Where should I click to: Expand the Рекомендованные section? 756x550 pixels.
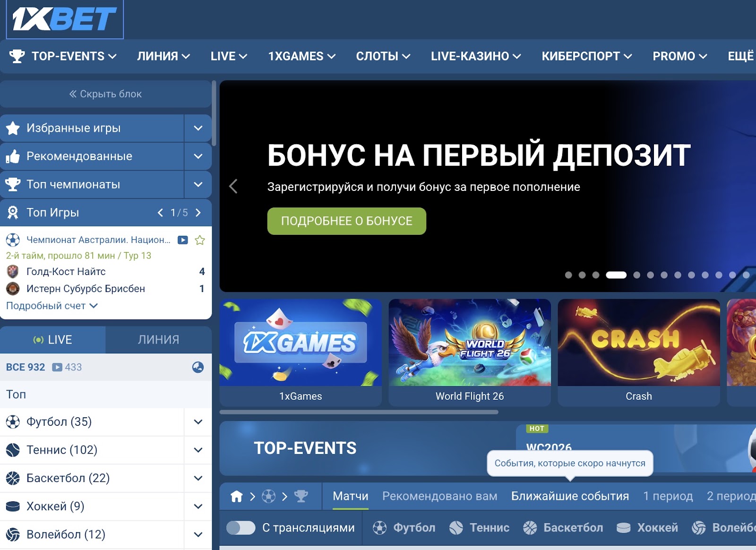pos(198,156)
